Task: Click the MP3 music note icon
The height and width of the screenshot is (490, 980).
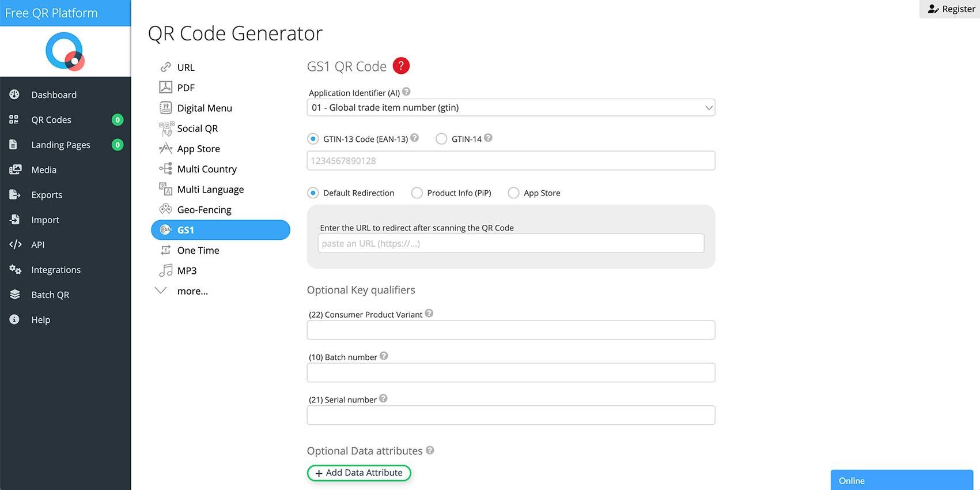Action: coord(165,270)
